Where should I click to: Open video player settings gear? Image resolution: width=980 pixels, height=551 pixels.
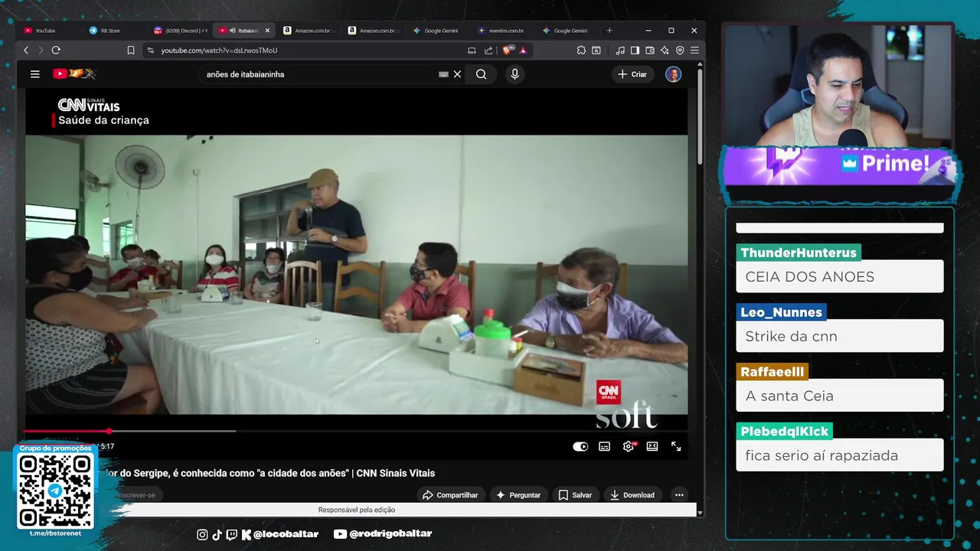point(629,446)
